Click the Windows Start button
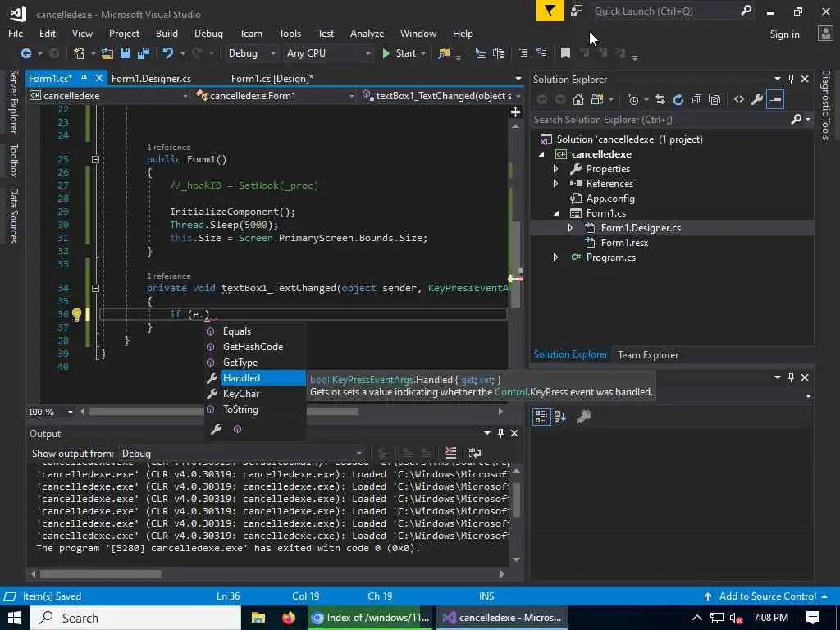 14,618
